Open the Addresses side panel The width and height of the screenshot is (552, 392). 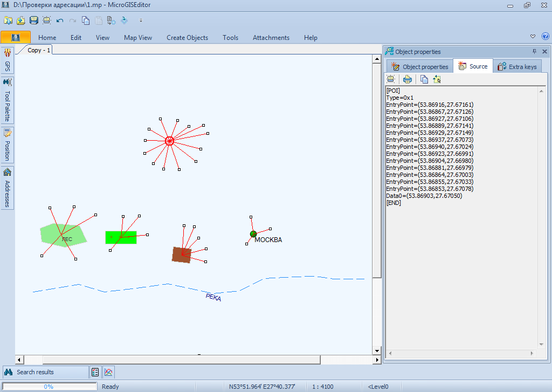click(x=7, y=188)
